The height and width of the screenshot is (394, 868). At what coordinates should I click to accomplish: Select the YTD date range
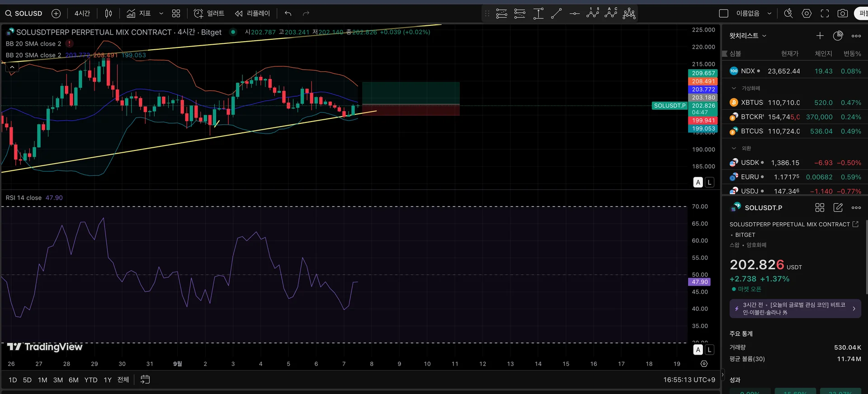point(91,380)
